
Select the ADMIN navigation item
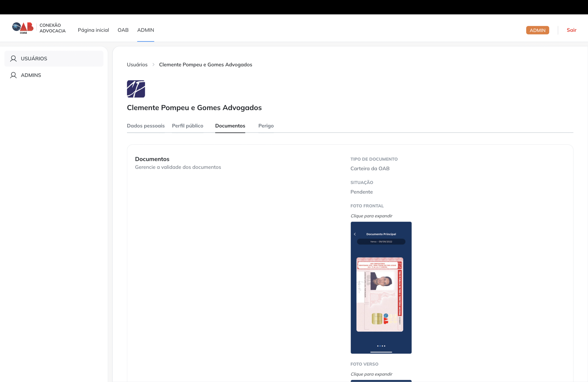point(146,30)
